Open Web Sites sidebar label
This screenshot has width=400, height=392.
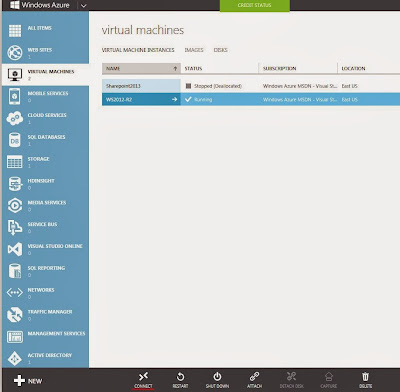[x=40, y=50]
